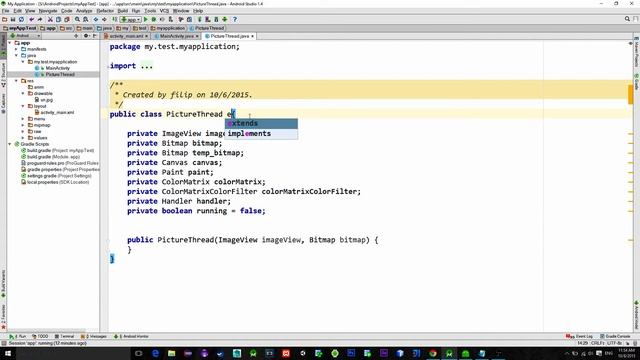Click the CRLF line separator in status bar

pos(598,343)
